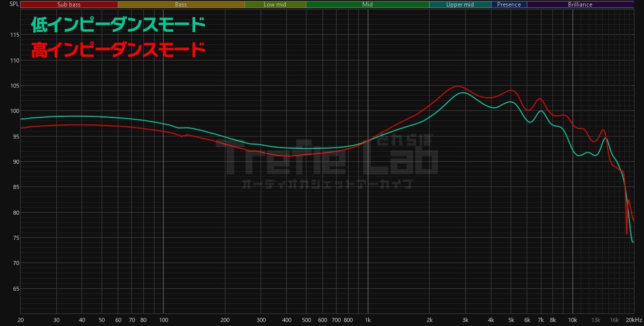Click the 105 dB level label
This screenshot has width=644, height=326.
(x=14, y=86)
